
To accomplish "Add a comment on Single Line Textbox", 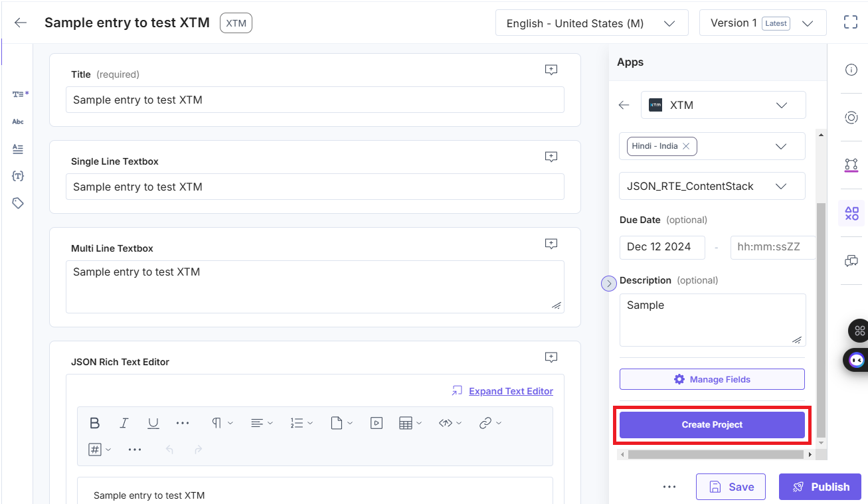I will click(x=551, y=157).
